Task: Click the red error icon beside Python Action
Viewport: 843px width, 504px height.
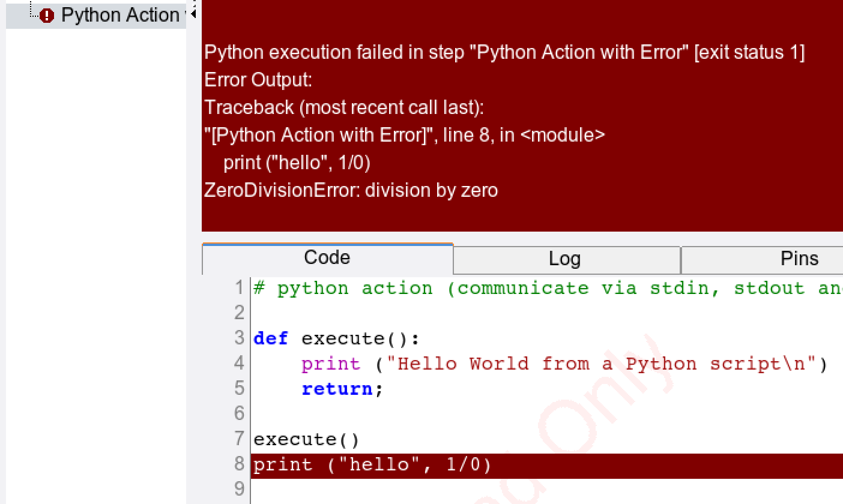Action: [x=46, y=16]
